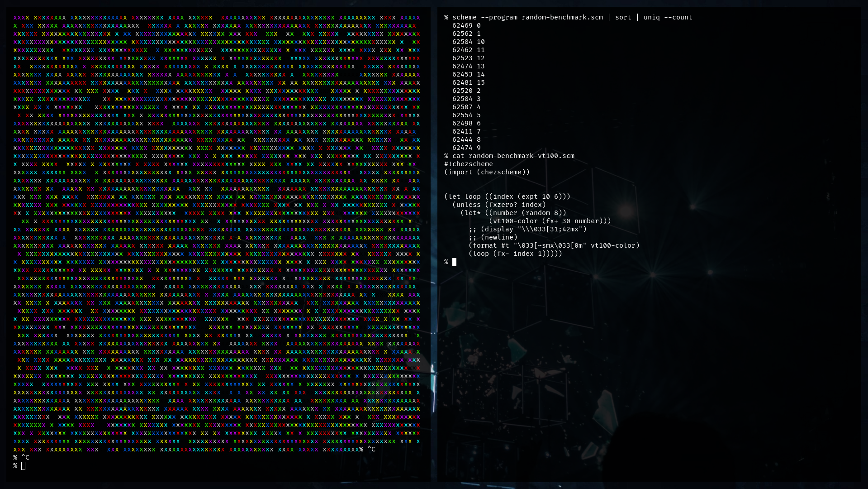The image size is (868, 489).
Task: Select the output row '62411 7'
Action: click(466, 131)
